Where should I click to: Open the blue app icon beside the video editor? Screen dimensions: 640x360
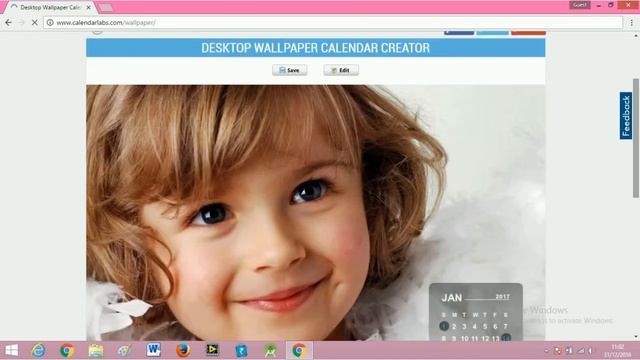(241, 350)
